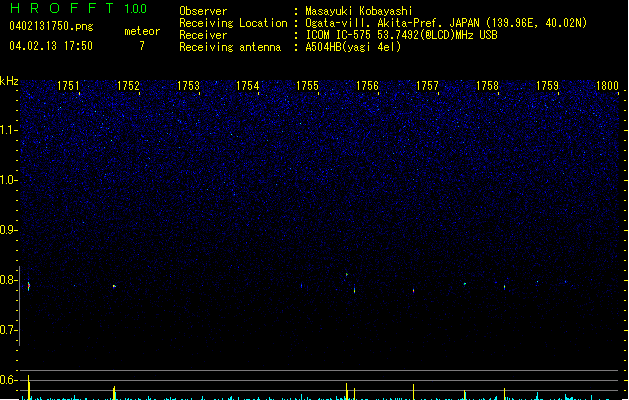
Task: Click the tall yellow peak at far left of bottom graph
Action: [x=28, y=385]
